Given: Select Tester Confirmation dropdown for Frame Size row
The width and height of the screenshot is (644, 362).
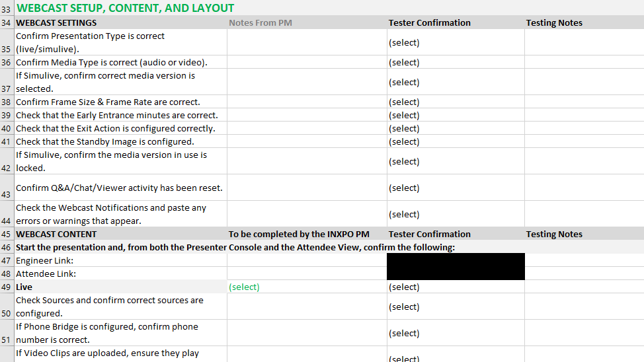Looking at the screenshot, I should pos(404,102).
